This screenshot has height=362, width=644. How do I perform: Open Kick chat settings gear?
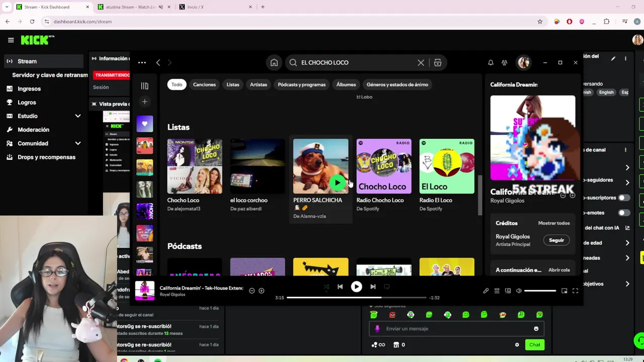pyautogui.click(x=517, y=345)
